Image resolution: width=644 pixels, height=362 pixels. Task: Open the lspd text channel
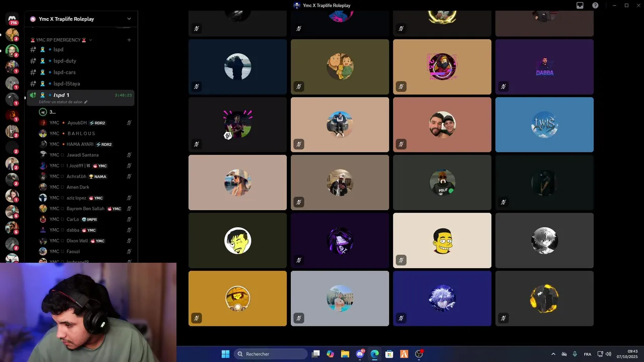coord(80,49)
